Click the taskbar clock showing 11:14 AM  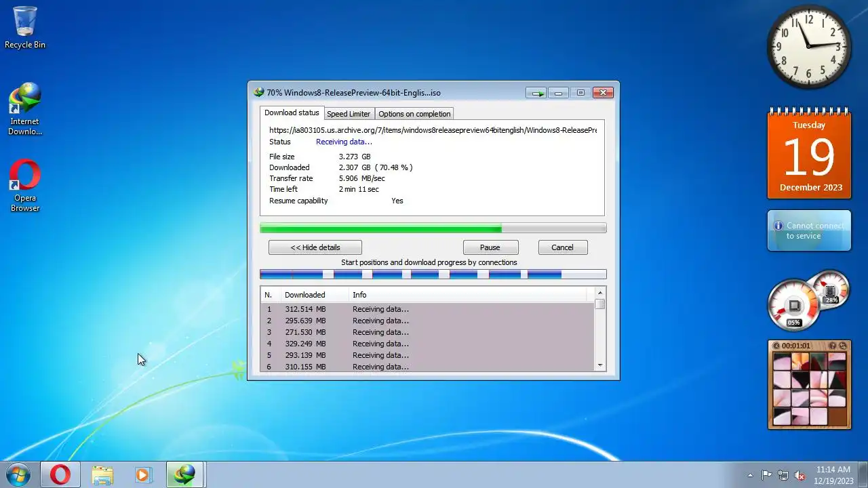[833, 474]
